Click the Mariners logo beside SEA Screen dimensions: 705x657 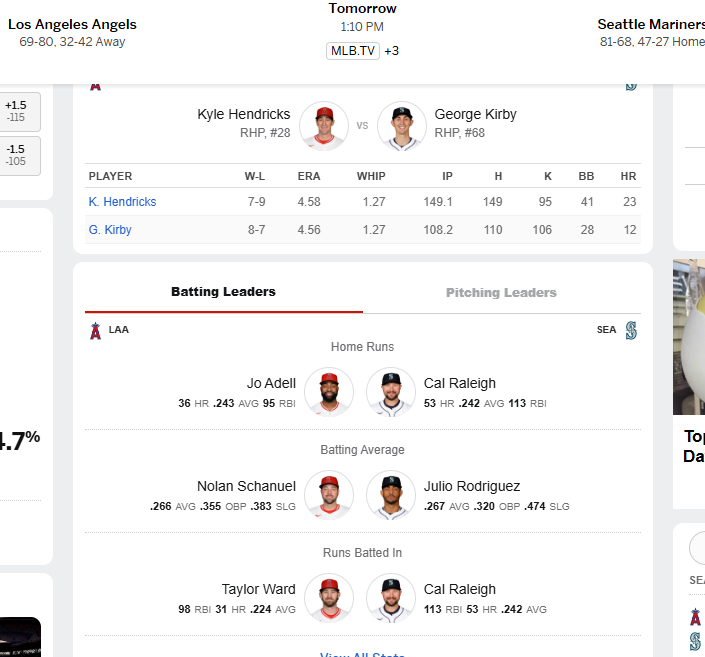pos(631,331)
